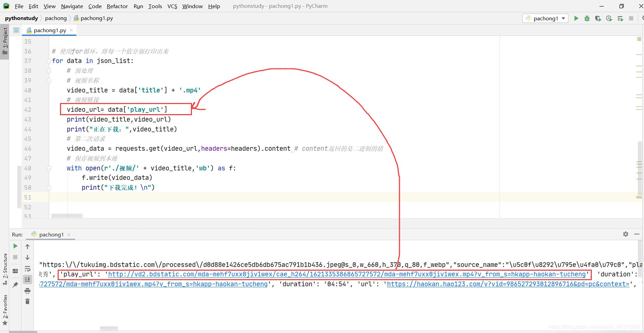Start debugging with the bug icon
The image size is (644, 333).
pyautogui.click(x=587, y=18)
